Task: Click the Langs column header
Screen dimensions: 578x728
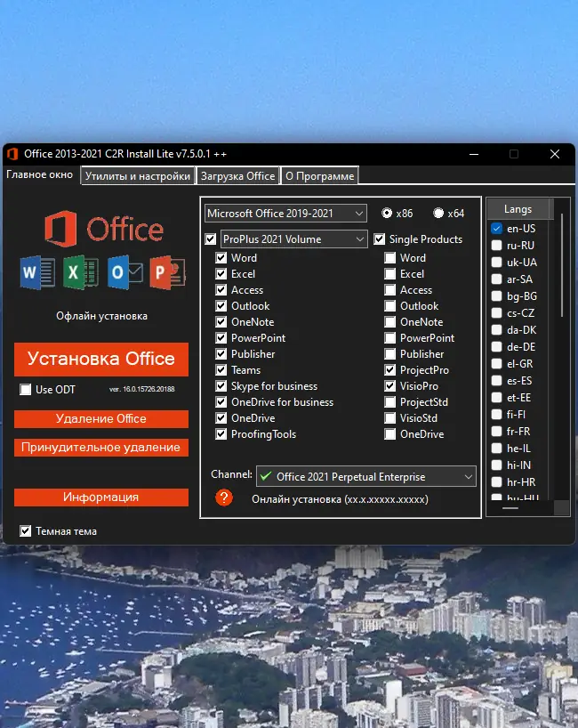Action: pos(518,209)
